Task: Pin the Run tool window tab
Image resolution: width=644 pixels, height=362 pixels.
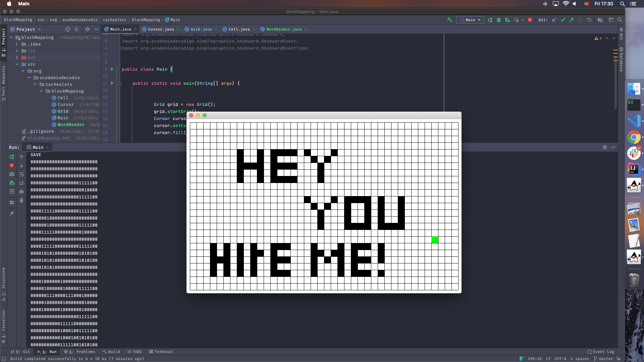Action: click(12, 213)
